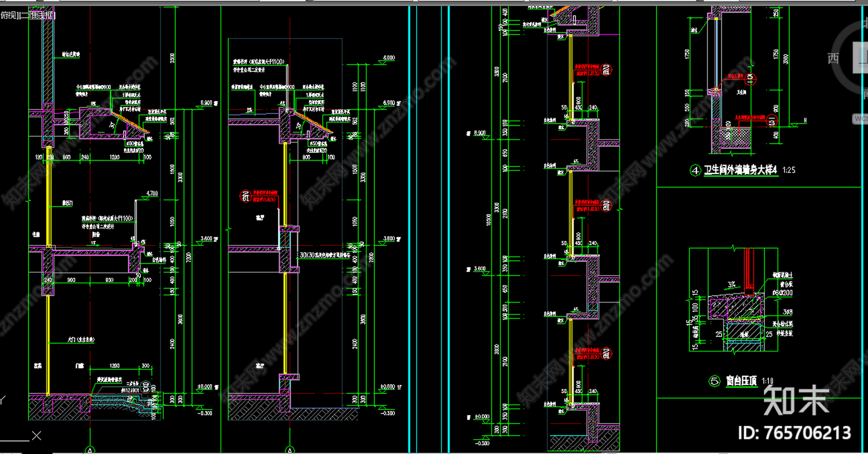Click the ViewCube center face
Viewport: 868px width, 454px height.
[861, 57]
